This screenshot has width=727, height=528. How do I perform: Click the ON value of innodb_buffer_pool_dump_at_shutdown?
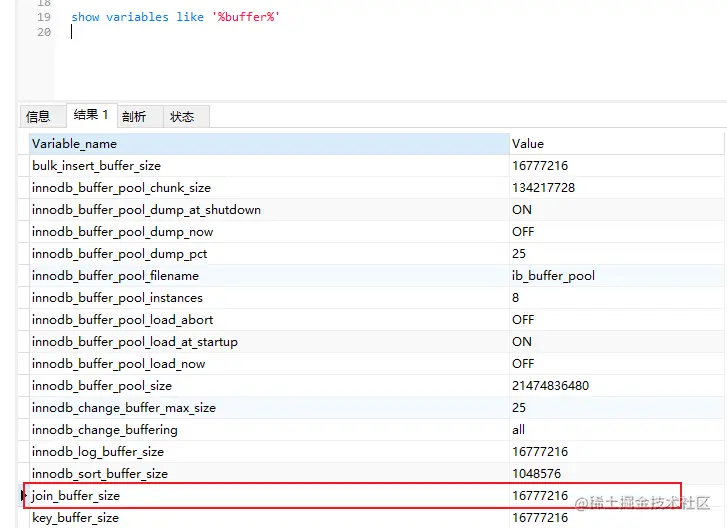tap(522, 210)
